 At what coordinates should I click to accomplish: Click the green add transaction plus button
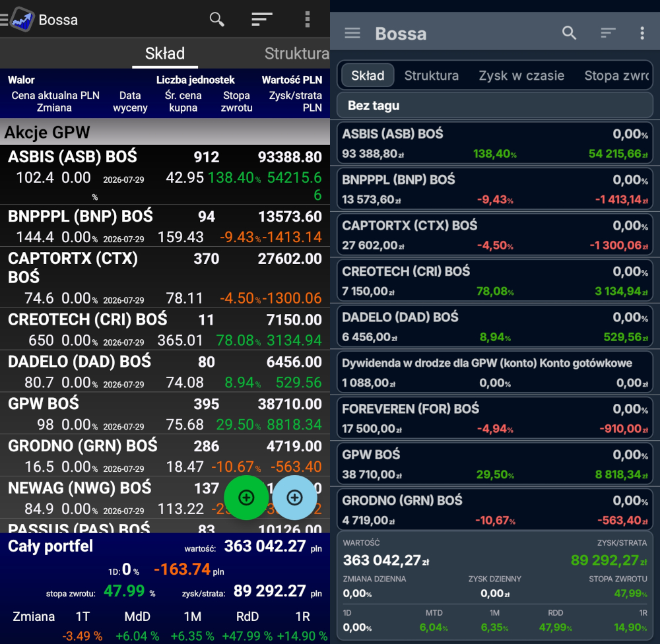(x=246, y=498)
